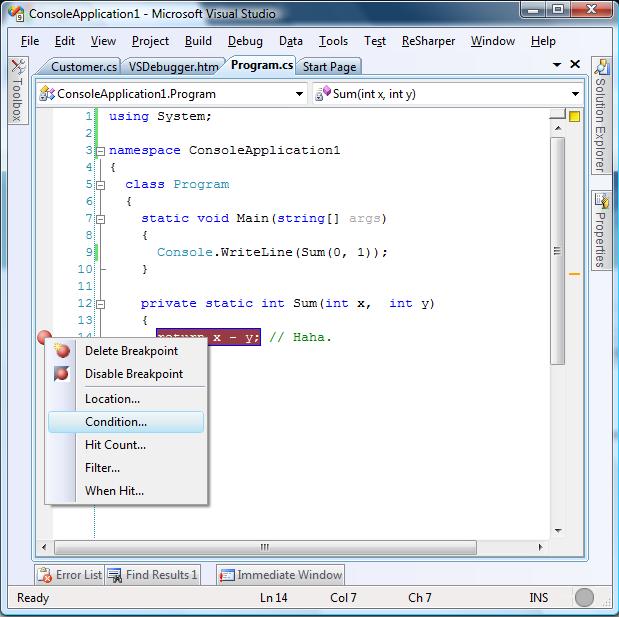Open the View menu
Screen dimensions: 619x617
tap(103, 41)
